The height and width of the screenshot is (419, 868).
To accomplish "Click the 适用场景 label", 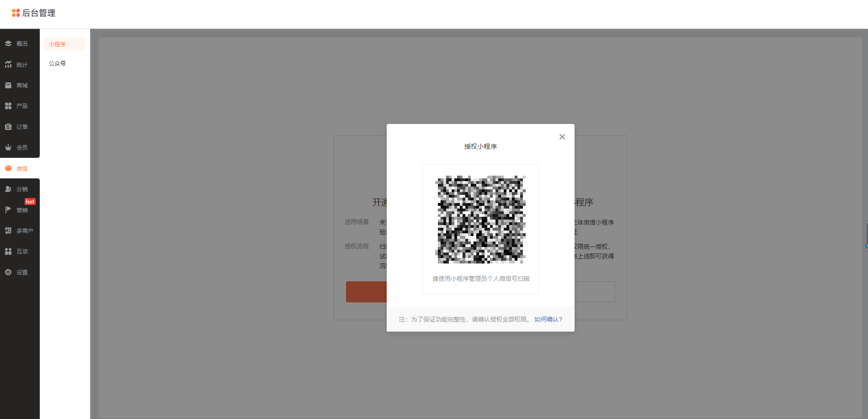I will click(x=357, y=222).
